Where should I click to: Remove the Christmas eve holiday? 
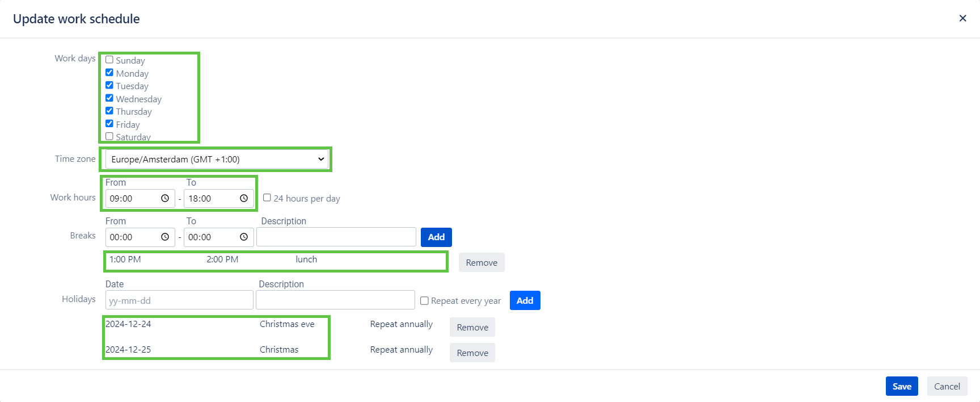click(x=472, y=327)
